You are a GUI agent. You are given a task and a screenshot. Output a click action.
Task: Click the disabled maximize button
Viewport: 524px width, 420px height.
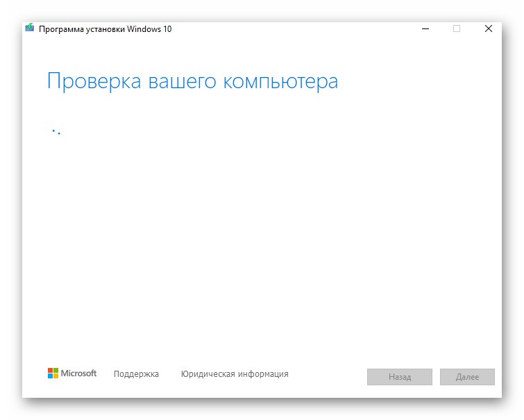457,28
